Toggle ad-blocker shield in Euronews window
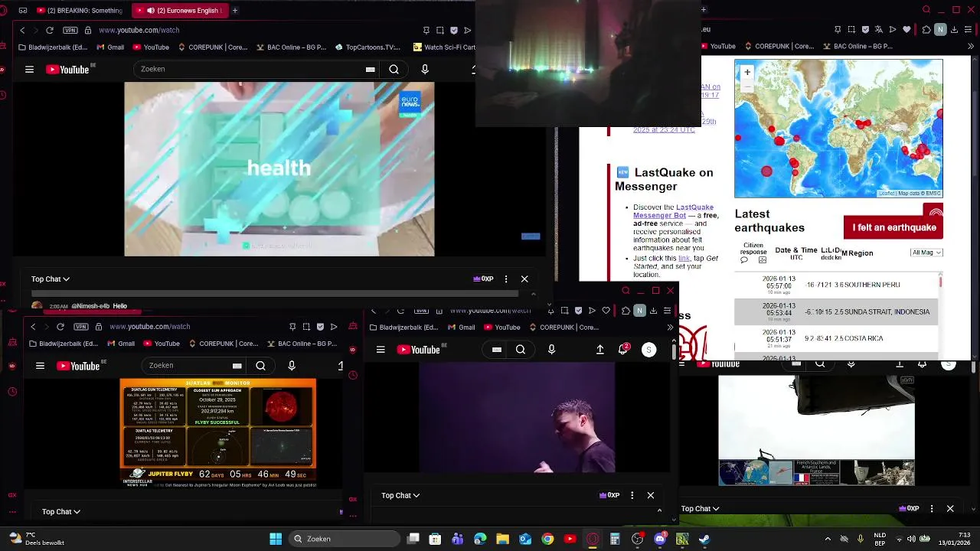This screenshot has height=551, width=980. [x=454, y=30]
